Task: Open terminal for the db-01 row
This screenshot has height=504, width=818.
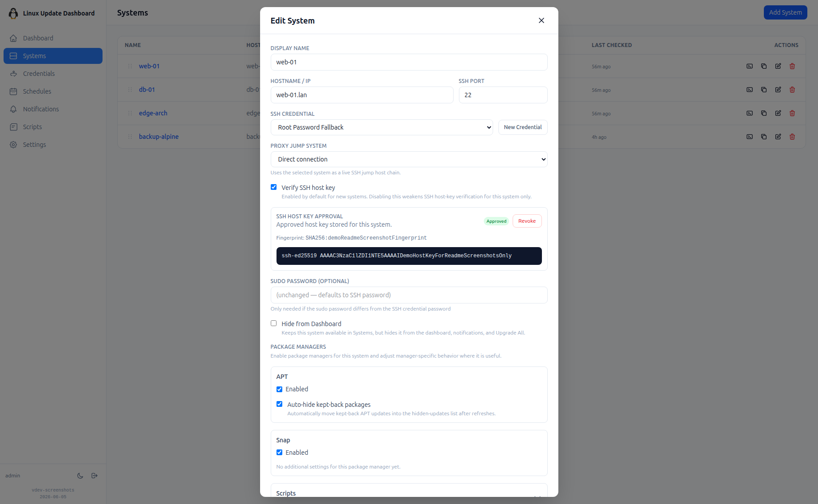Action: pyautogui.click(x=750, y=90)
